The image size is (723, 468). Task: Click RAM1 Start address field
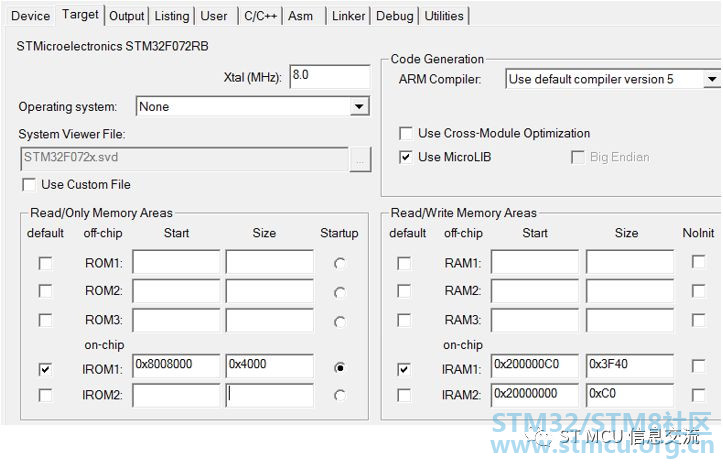pyautogui.click(x=535, y=262)
